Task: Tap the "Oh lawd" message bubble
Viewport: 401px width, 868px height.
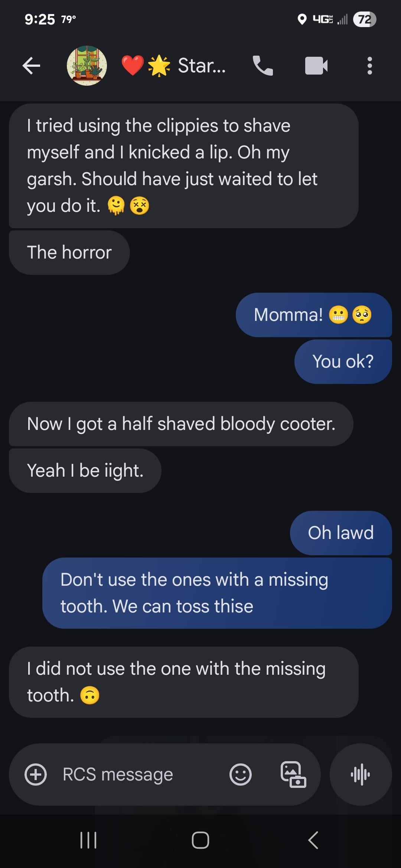Action: coord(341,533)
